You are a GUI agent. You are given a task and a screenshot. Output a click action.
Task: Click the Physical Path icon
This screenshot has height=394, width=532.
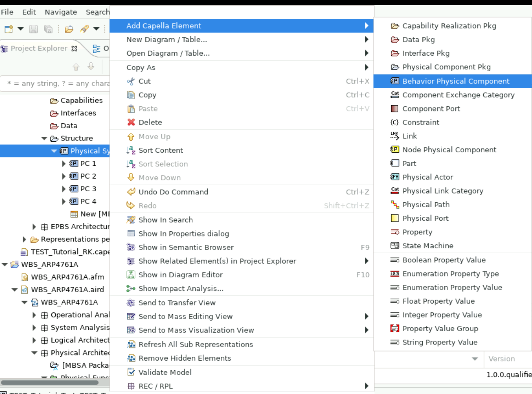(x=395, y=204)
